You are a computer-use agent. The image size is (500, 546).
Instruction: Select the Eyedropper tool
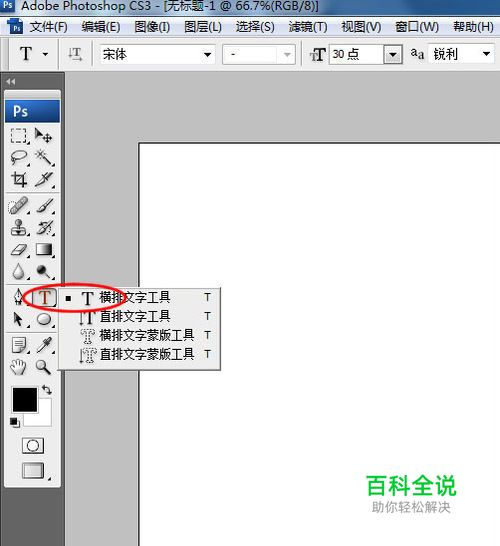pyautogui.click(x=45, y=345)
